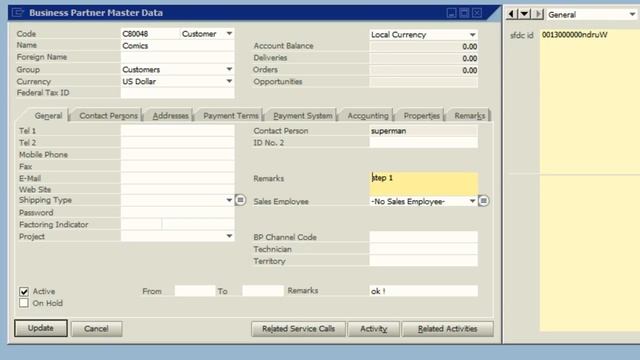Open the Sales Employee dropdown

point(472,201)
